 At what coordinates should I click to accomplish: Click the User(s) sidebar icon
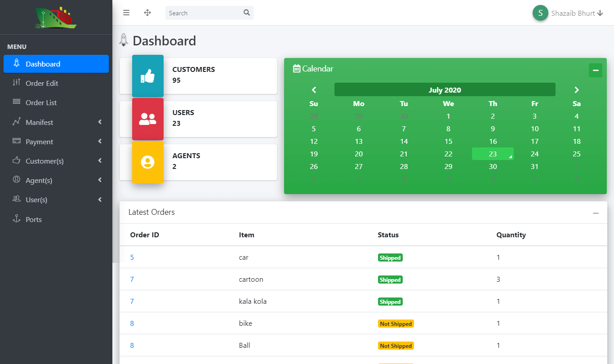point(17,199)
